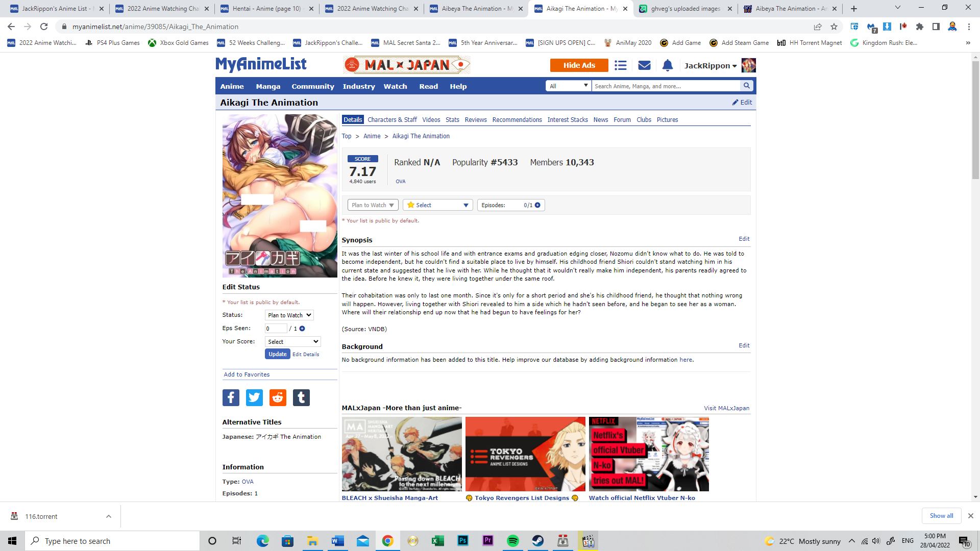Viewport: 980px width, 551px height.
Task: Expand the All search category dropdown
Action: coord(569,86)
